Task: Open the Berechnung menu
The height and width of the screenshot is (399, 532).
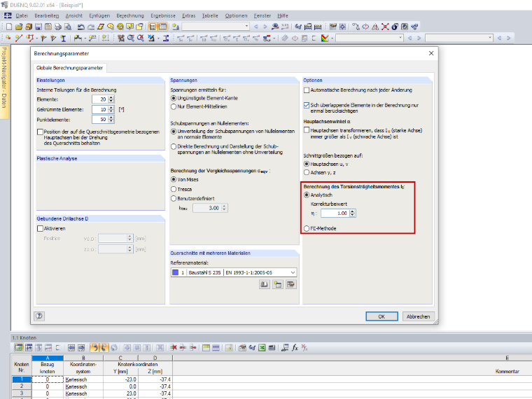Action: pyautogui.click(x=130, y=15)
